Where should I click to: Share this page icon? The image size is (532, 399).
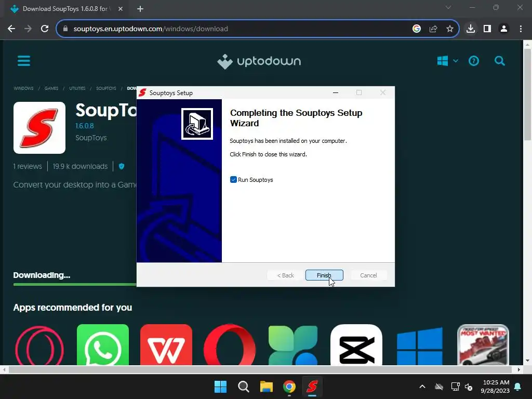coord(433,29)
